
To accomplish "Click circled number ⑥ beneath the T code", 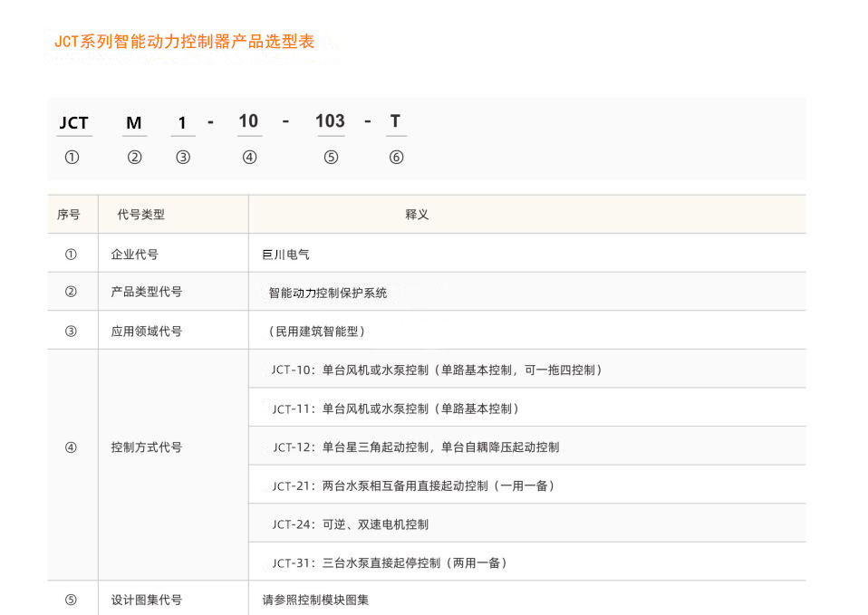I will point(396,158).
